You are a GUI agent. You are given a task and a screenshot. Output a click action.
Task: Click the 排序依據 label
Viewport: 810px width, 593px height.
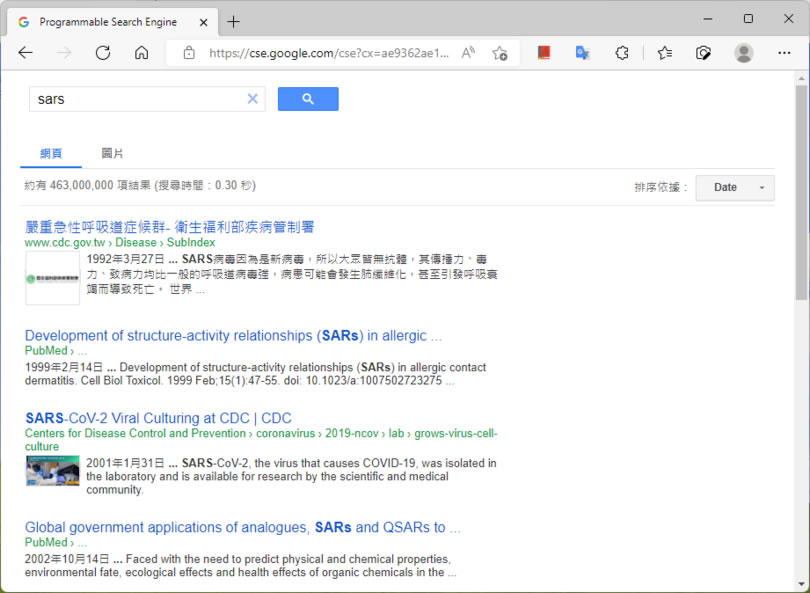[x=661, y=188]
